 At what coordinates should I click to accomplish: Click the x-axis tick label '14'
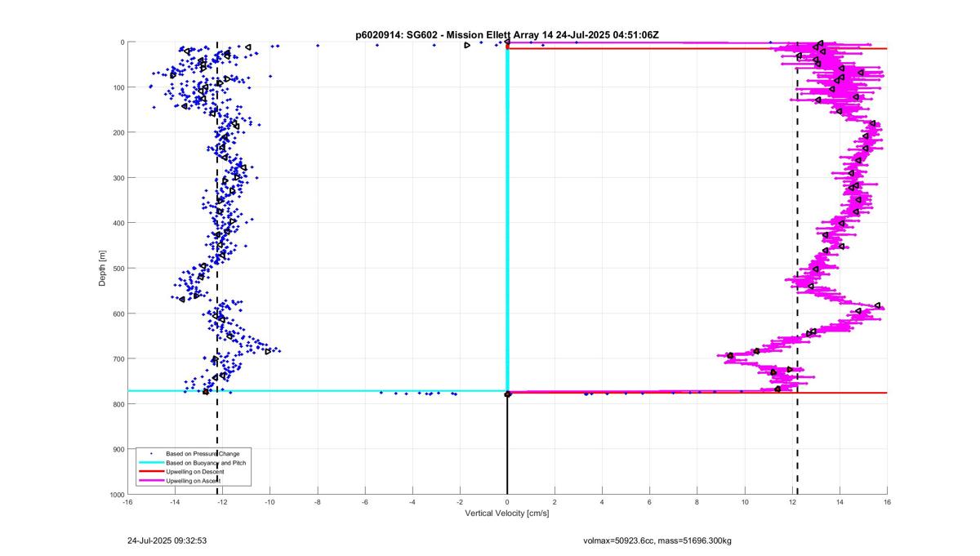click(x=840, y=502)
